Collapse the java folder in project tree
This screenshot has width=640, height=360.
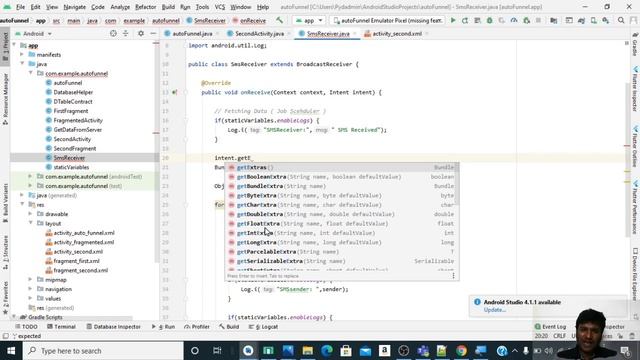[x=22, y=64]
